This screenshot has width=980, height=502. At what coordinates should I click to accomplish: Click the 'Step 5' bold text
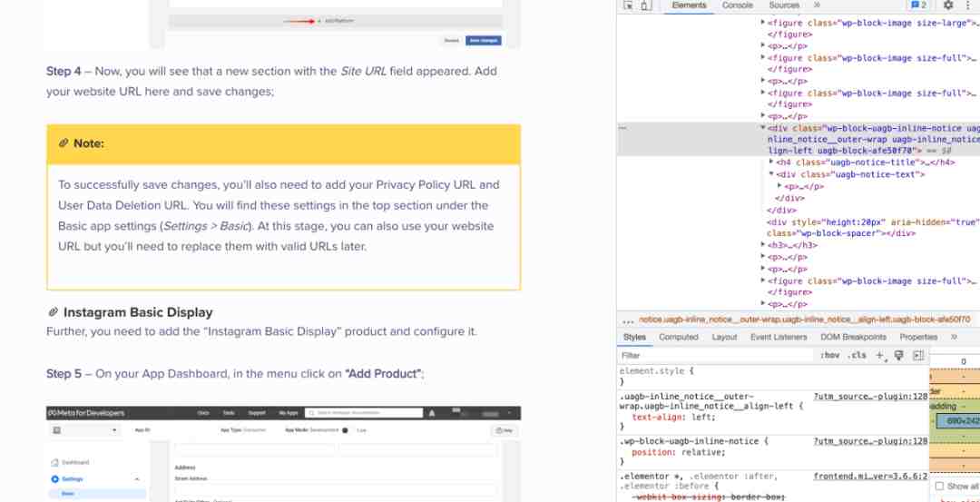[x=64, y=374]
